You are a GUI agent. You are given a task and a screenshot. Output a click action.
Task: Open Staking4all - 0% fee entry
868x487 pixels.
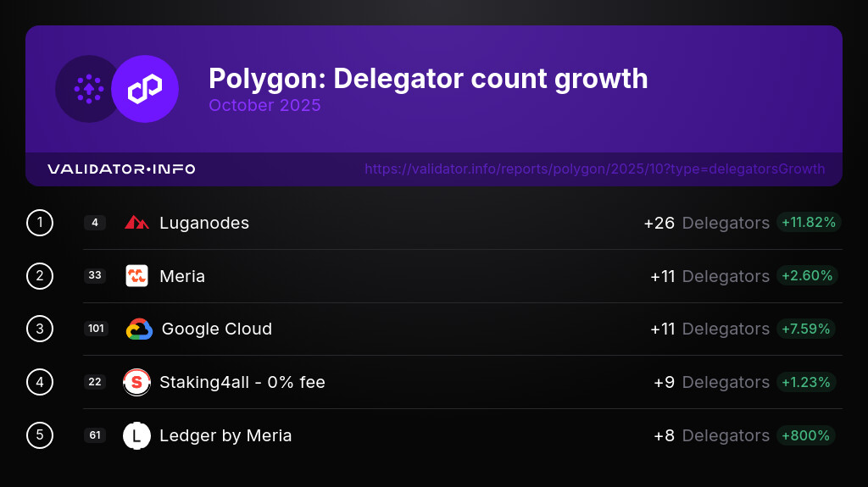coord(242,382)
